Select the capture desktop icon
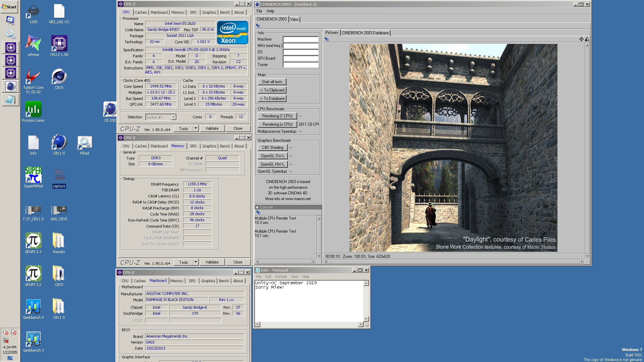The width and height of the screenshot is (644, 362). click(x=59, y=178)
